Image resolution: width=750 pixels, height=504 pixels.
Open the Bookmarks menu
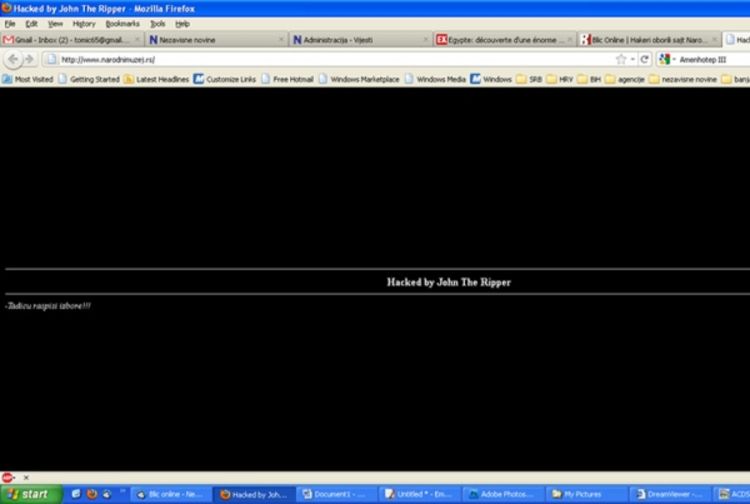122,24
